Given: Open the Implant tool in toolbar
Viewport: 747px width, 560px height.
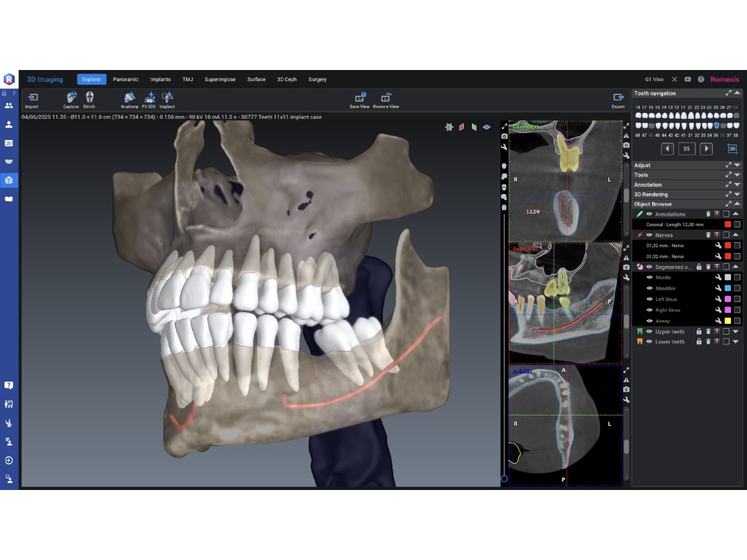Looking at the screenshot, I should point(167,98).
